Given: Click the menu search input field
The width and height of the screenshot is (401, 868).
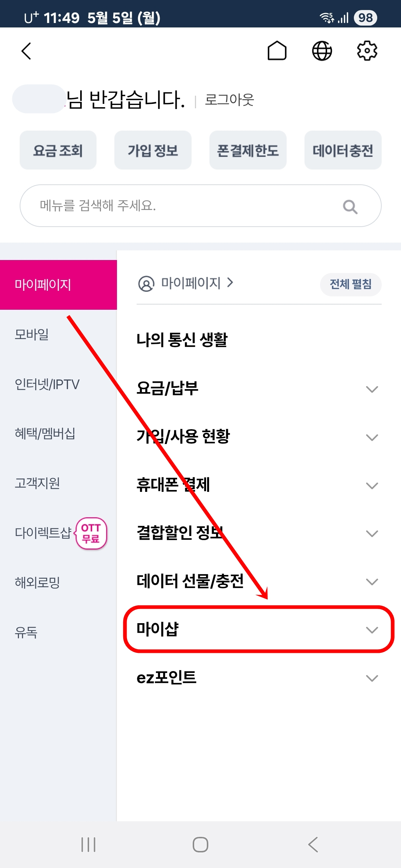Looking at the screenshot, I should pos(167,205).
